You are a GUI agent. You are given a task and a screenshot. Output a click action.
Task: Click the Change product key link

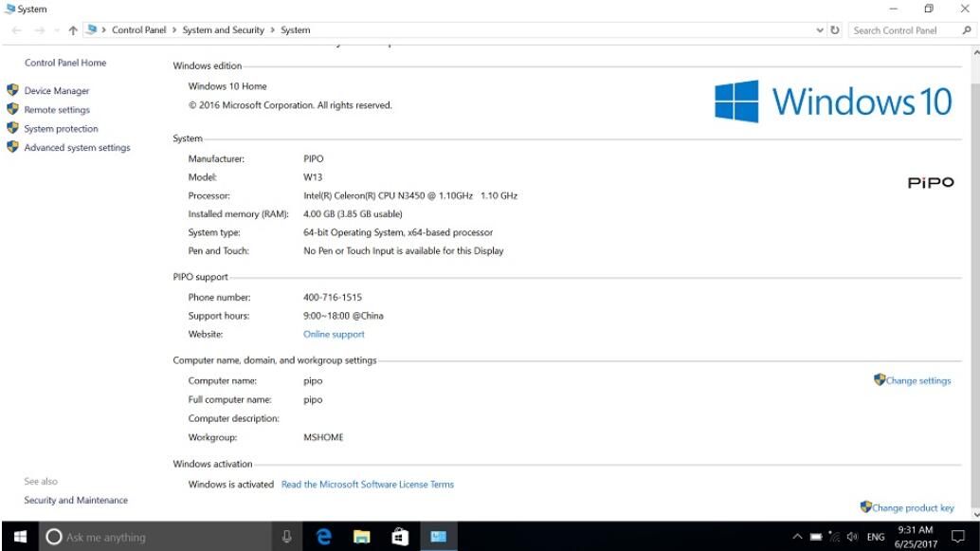tap(913, 507)
